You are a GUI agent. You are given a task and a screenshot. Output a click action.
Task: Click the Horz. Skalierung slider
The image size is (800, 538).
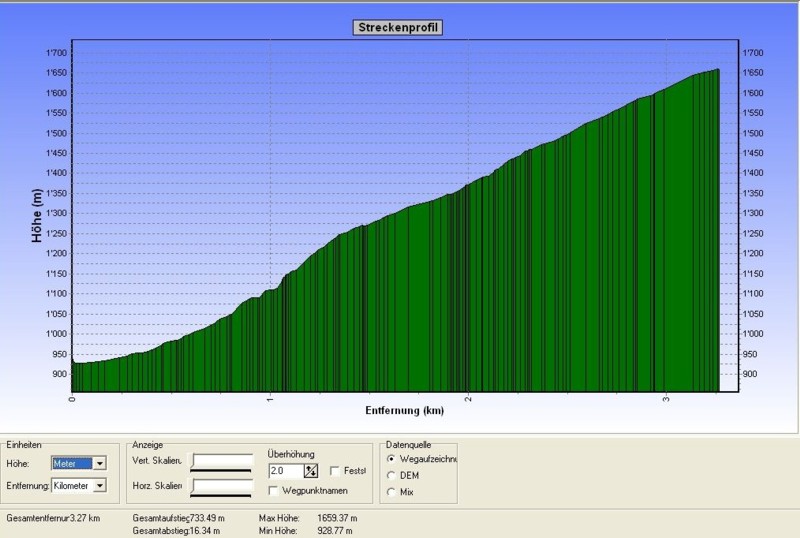222,487
